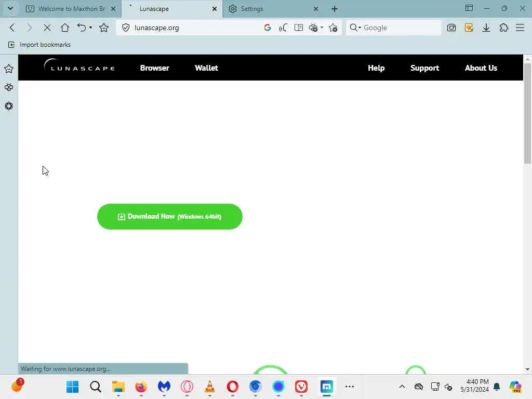Image resolution: width=532 pixels, height=399 pixels.
Task: Open the hexagon icon in left sidebar
Action: [9, 106]
